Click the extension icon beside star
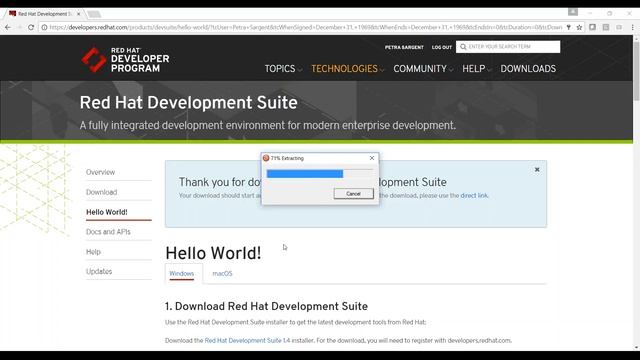Viewport: 640px width, 360px height. click(x=592, y=27)
